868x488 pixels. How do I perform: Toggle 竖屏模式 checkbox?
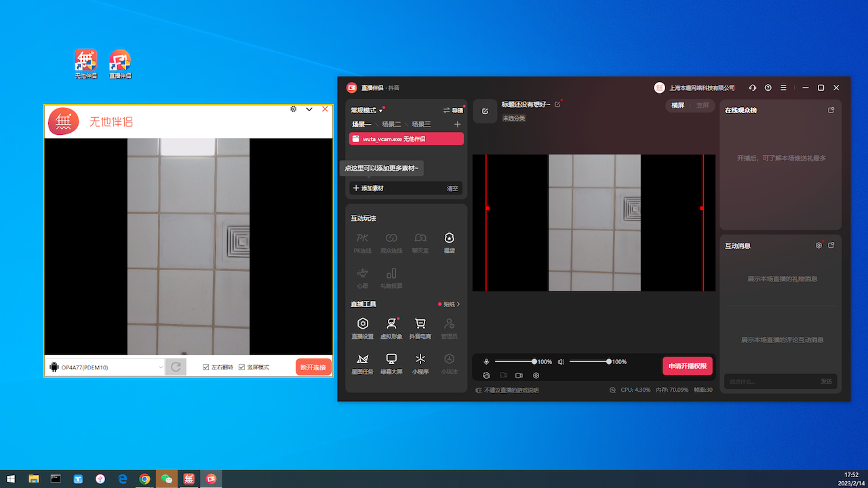click(x=241, y=367)
